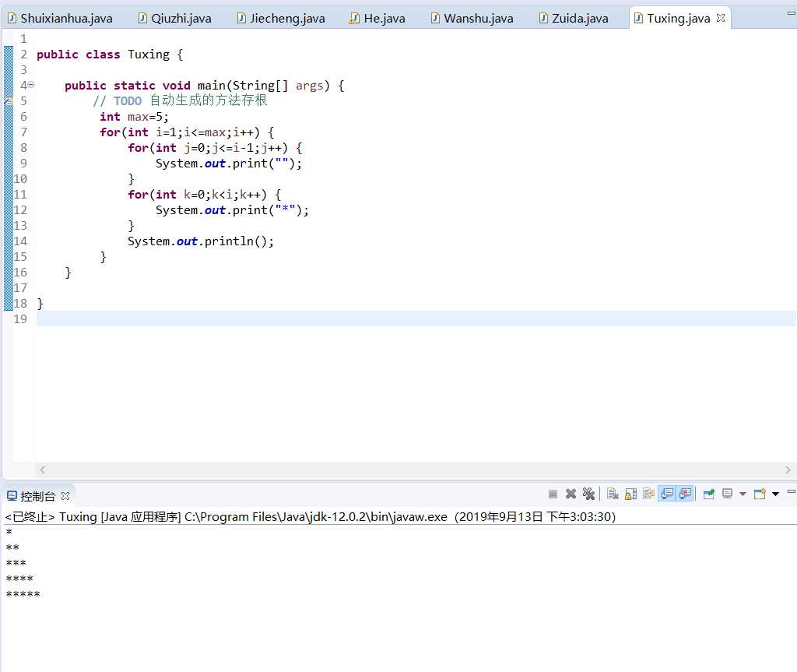This screenshot has width=797, height=672.
Task: Click the line number 7 in gutter
Action: click(23, 132)
